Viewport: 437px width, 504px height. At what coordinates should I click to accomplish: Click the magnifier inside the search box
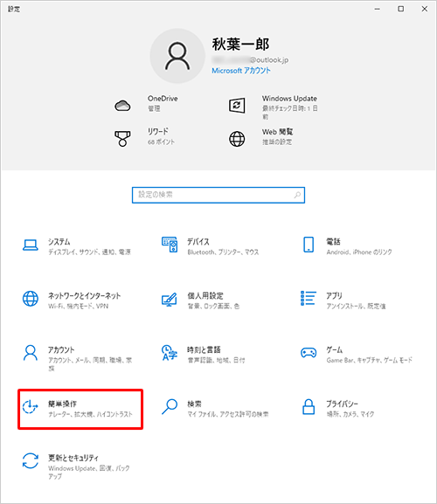click(x=297, y=195)
